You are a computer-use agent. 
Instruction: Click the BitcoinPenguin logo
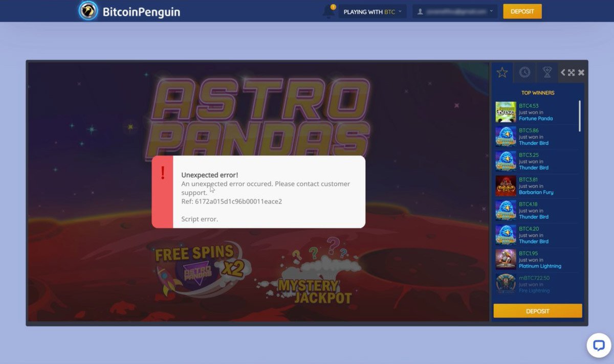pyautogui.click(x=129, y=11)
